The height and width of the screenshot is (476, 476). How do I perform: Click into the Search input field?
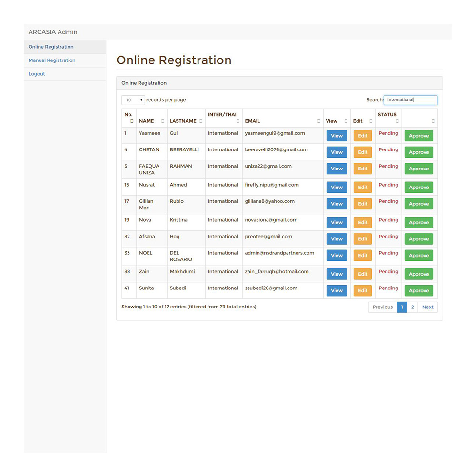click(x=410, y=100)
